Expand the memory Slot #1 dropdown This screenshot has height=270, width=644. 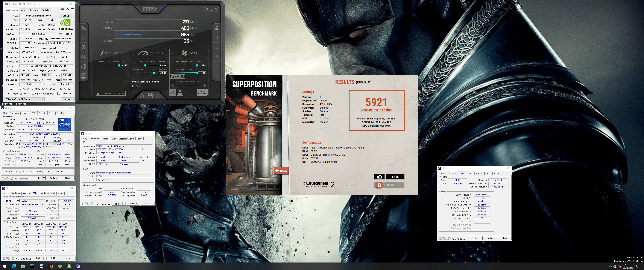pos(18,201)
